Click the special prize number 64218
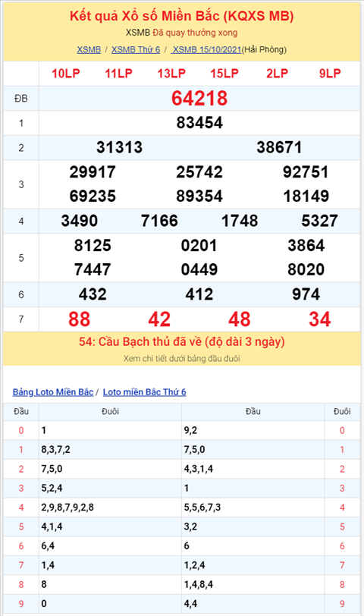The height and width of the screenshot is (616, 364). pos(199,98)
